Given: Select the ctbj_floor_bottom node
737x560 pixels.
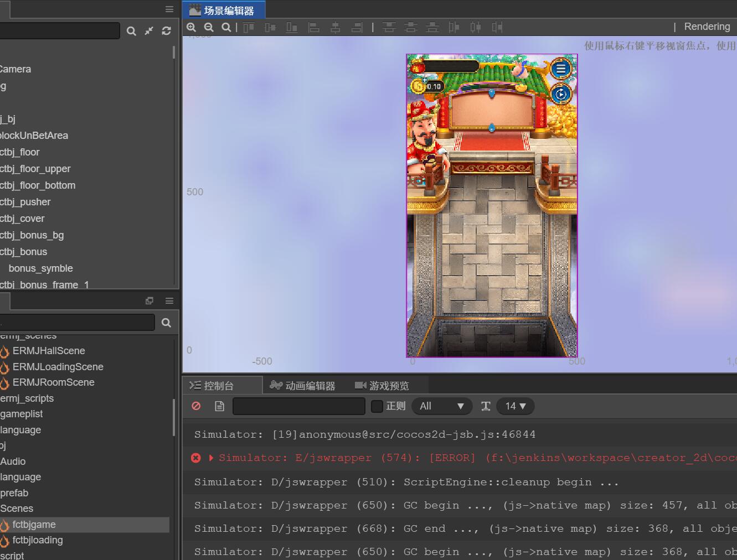Looking at the screenshot, I should (38, 185).
